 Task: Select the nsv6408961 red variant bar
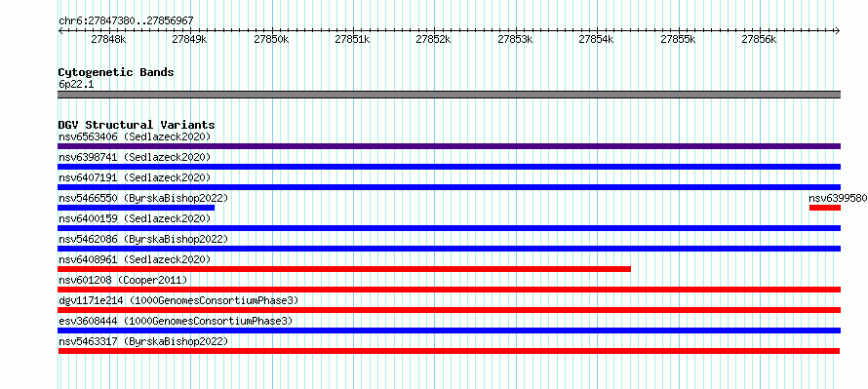[x=344, y=269]
